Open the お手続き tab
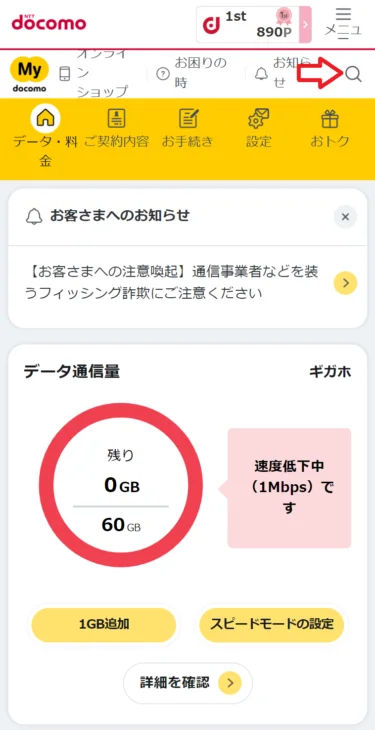The height and width of the screenshot is (730, 375). click(x=187, y=129)
